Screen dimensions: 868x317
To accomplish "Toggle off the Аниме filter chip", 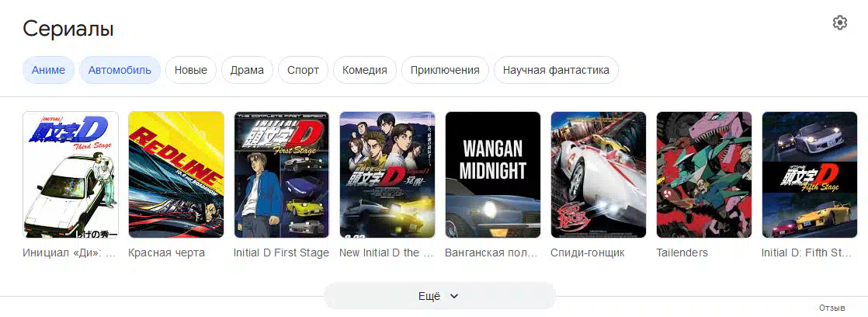I will [48, 71].
